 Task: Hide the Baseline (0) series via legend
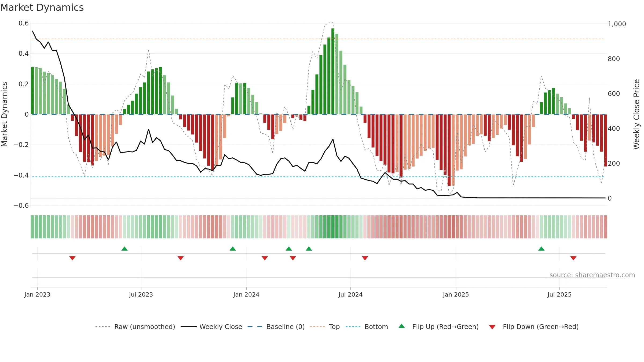pos(276,327)
